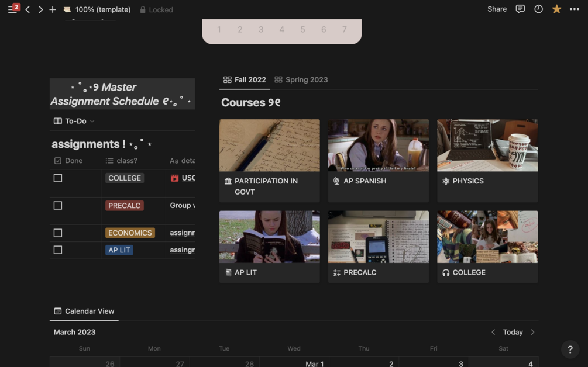Open the PHYSICS course page
This screenshot has width=588, height=367.
pos(487,161)
